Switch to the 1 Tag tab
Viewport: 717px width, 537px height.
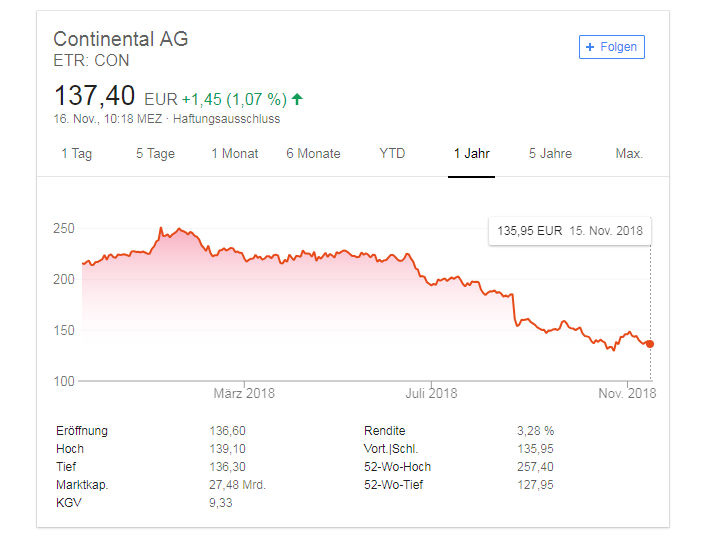77,154
